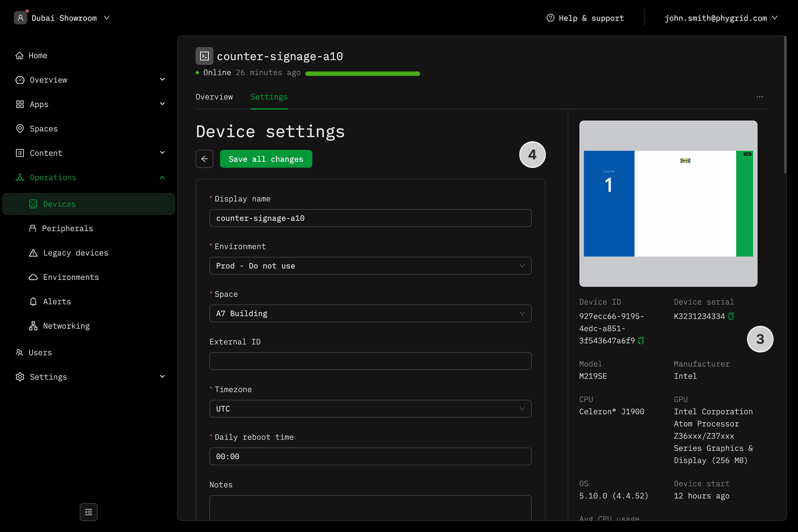798x532 pixels.
Task: Open the Timezone dropdown set to UTC
Action: (x=370, y=409)
